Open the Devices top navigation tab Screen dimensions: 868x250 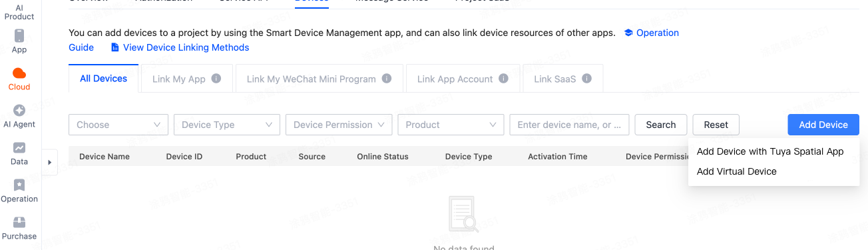[312, 2]
